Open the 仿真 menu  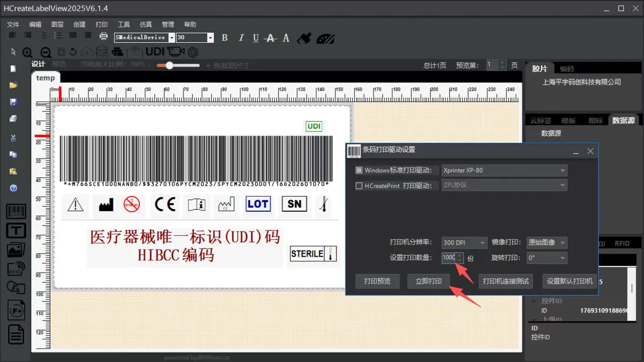point(146,24)
